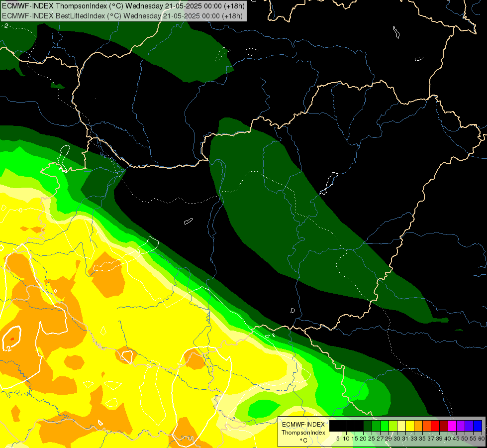Click the bright red 37–39 legend swatch
This screenshot has height=448, width=487.
coord(435,426)
